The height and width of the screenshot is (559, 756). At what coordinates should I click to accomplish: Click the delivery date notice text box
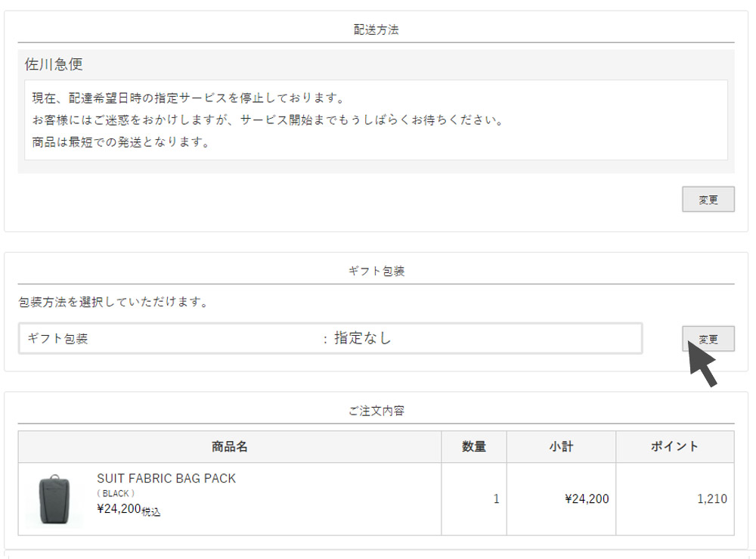pyautogui.click(x=376, y=120)
